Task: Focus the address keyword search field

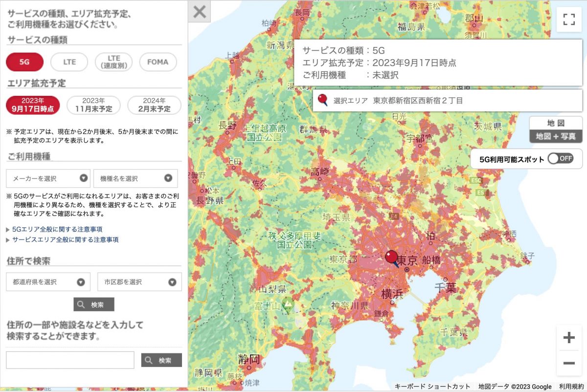Action: [70, 360]
